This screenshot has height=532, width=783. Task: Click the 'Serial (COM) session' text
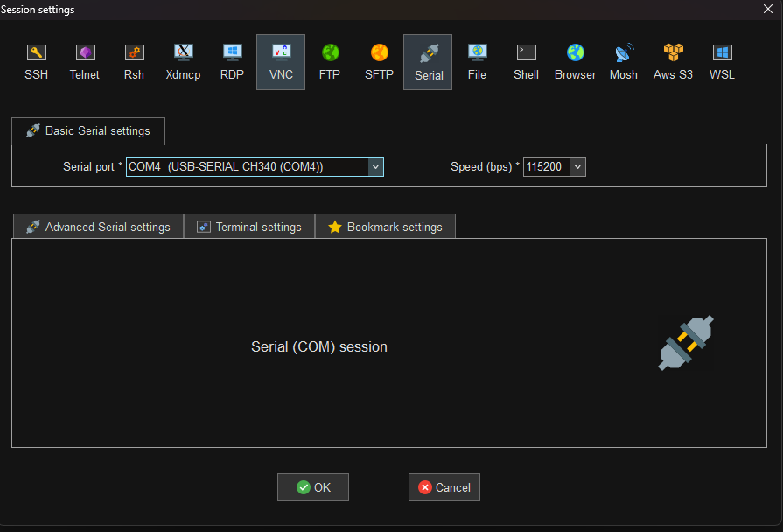[319, 346]
